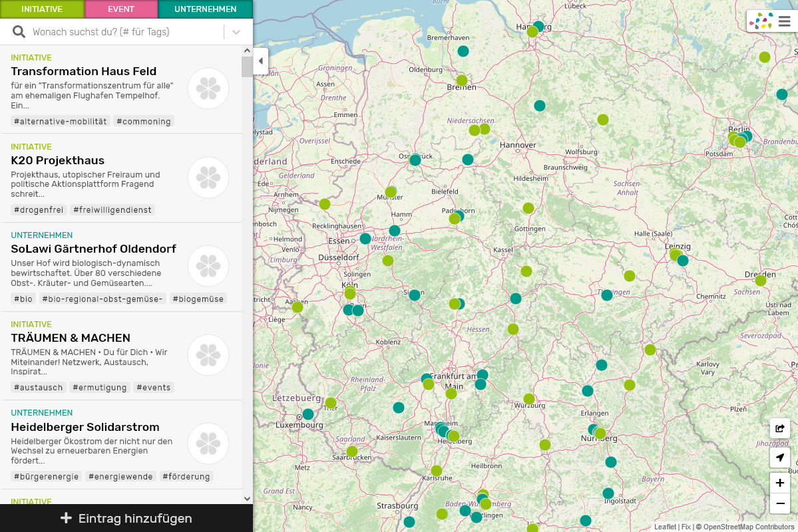Click the list scrollbar down arrow
Image resolution: width=798 pixels, height=532 pixels.
tap(248, 499)
